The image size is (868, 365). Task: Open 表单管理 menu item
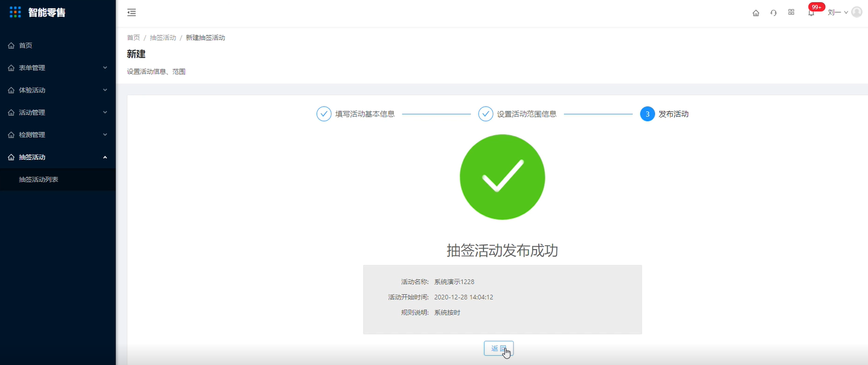57,68
